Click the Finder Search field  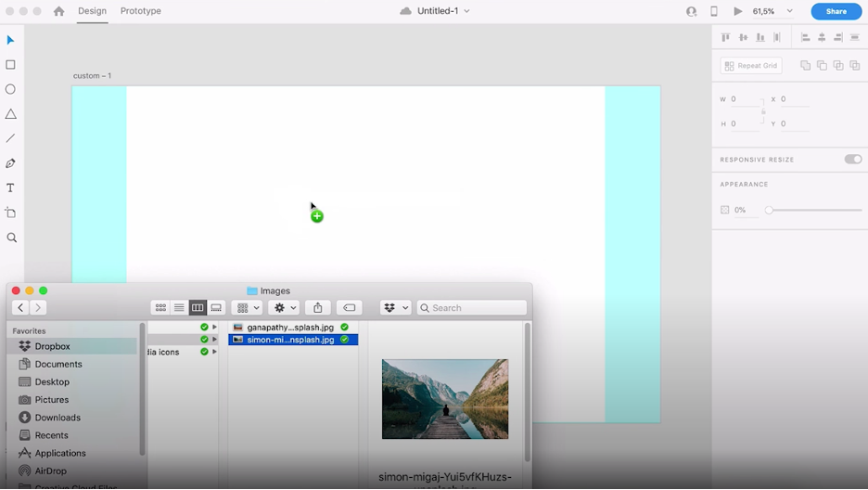point(472,308)
